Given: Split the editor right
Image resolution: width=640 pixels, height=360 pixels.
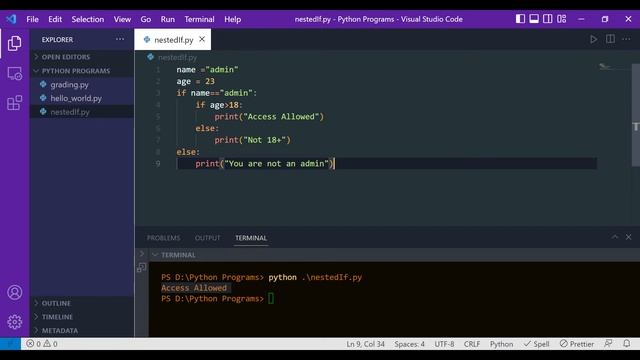Looking at the screenshot, I should coord(610,39).
